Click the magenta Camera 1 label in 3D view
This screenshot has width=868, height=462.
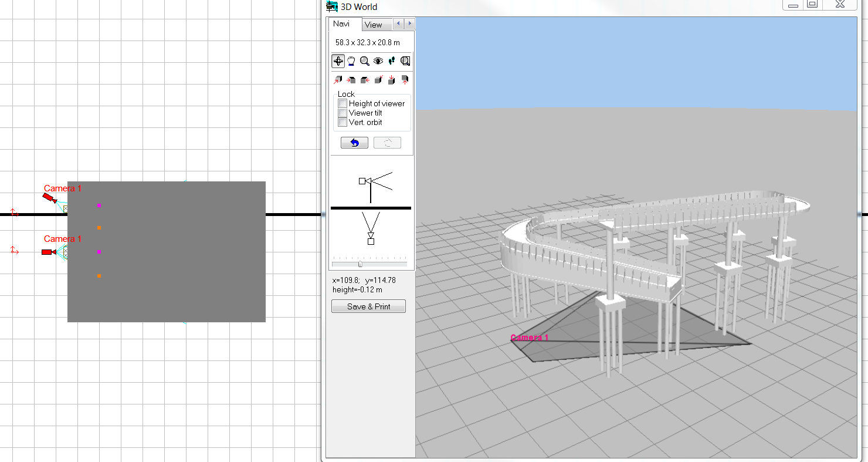point(530,338)
